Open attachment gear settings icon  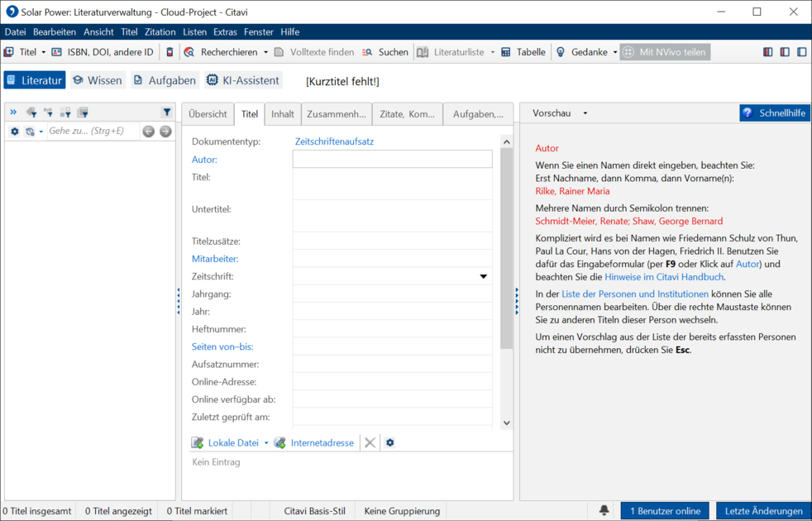click(x=390, y=442)
